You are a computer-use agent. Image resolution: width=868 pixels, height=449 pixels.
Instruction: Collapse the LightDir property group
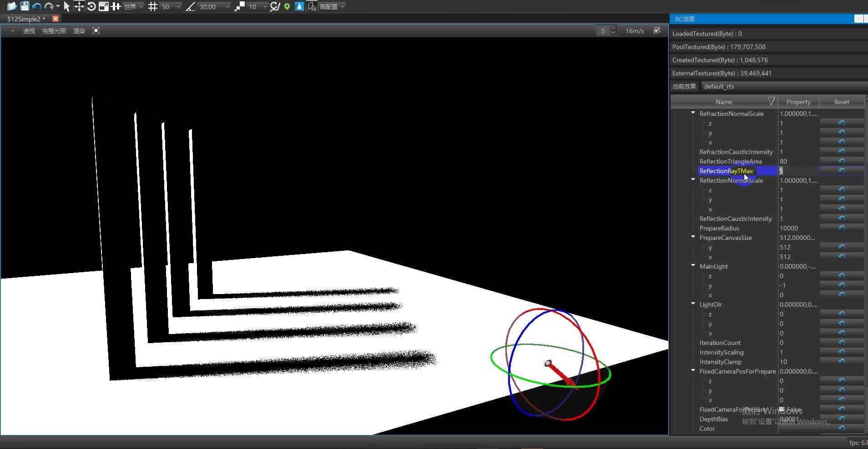693,304
